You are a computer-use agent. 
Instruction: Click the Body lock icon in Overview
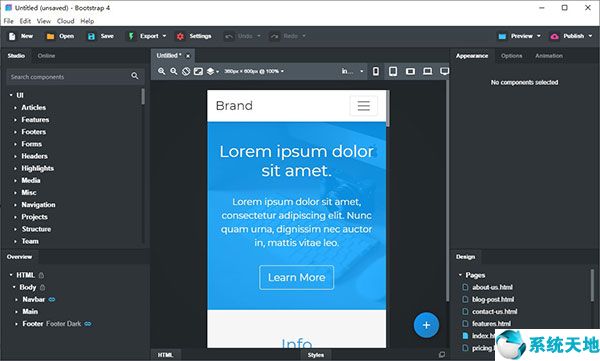42,287
